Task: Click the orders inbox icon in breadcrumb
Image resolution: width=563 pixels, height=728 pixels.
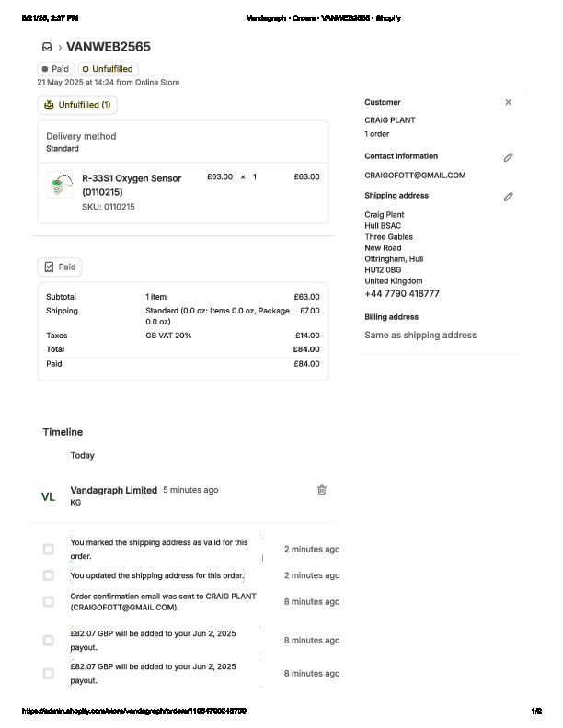Action: [x=46, y=47]
